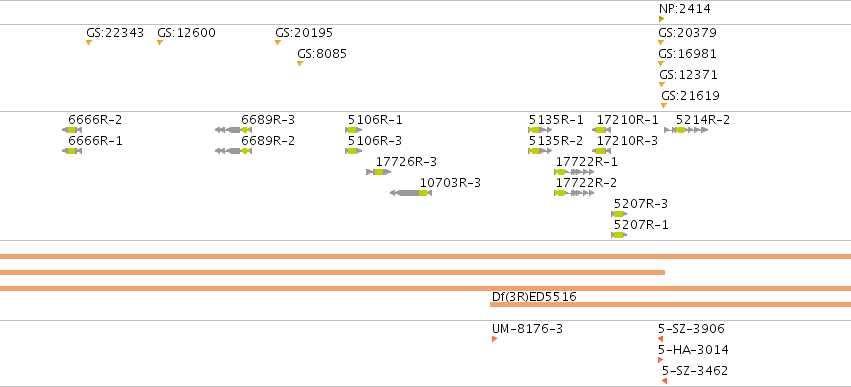Select the 5-SZ-3906 red arrow marker
The width and height of the screenshot is (851, 387).
(x=661, y=339)
